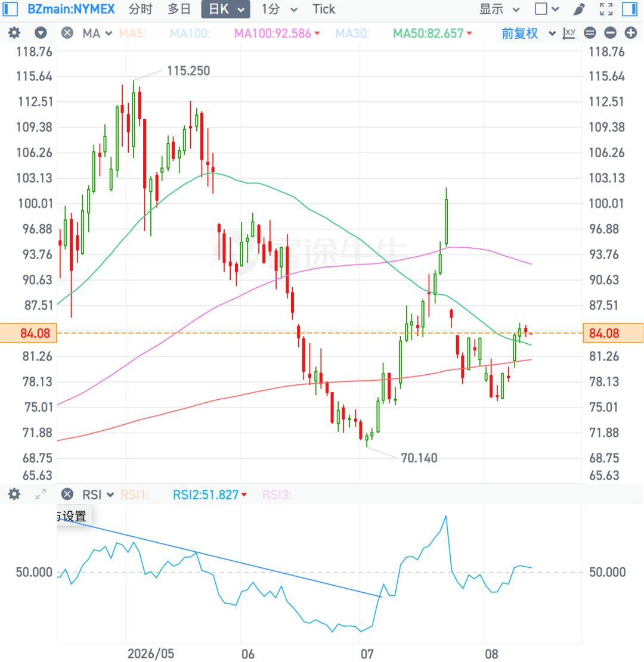Open the 显示 display dropdown
The width and height of the screenshot is (644, 662).
tap(516, 10)
